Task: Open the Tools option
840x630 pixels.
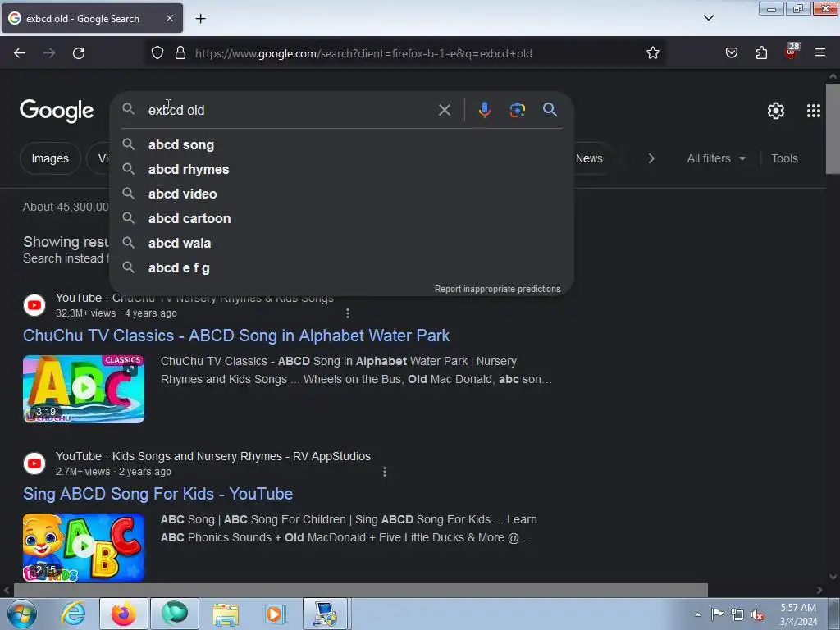Action: [x=784, y=158]
